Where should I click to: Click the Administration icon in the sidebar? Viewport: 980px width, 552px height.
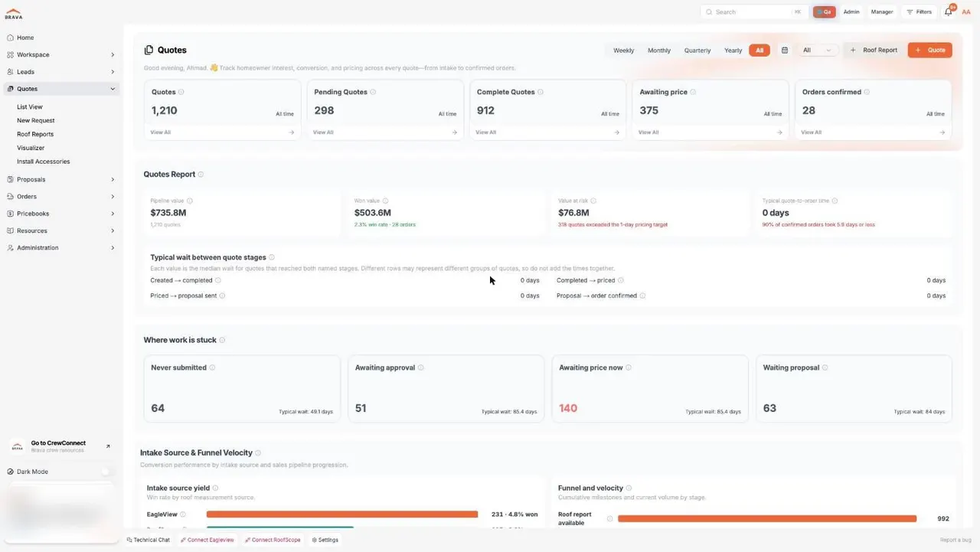pyautogui.click(x=10, y=248)
